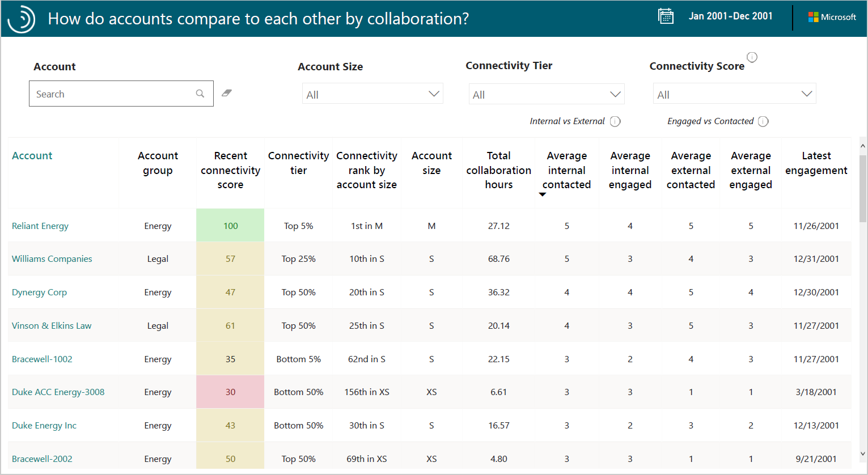Image resolution: width=868 pixels, height=475 pixels.
Task: Click total hours value 6.61
Action: click(x=499, y=392)
